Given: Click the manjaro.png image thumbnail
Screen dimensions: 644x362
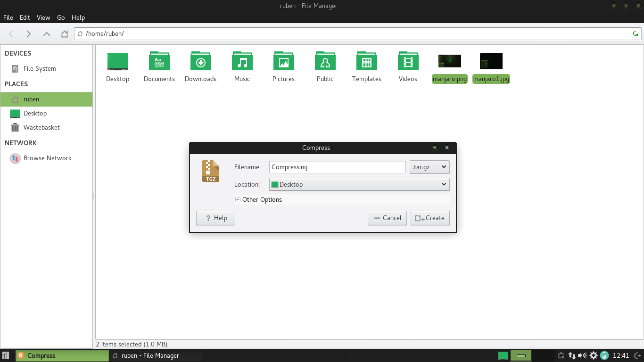Looking at the screenshot, I should tap(449, 61).
